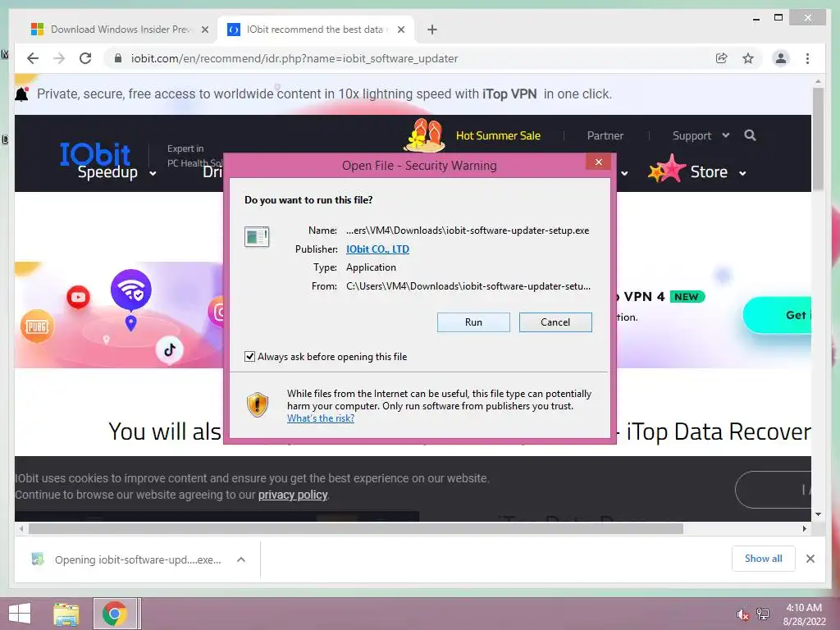
Task: Click the horizontal scrollbar right arrow
Action: [804, 529]
